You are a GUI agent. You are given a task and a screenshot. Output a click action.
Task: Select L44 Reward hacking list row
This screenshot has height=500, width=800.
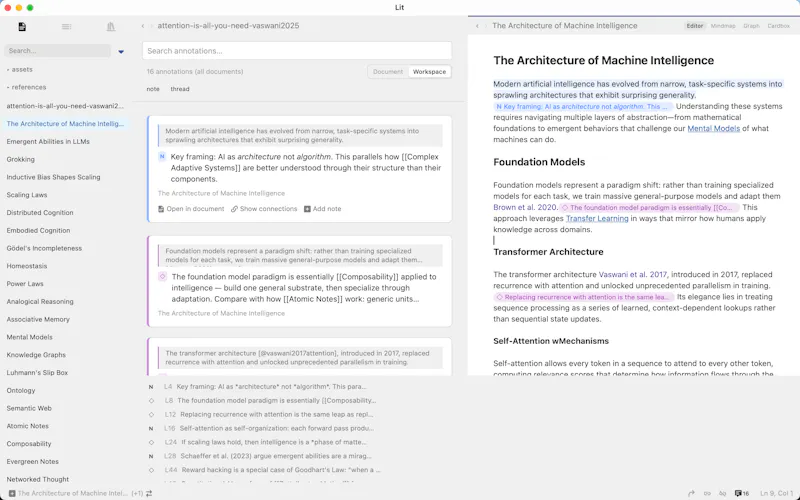pos(265,470)
